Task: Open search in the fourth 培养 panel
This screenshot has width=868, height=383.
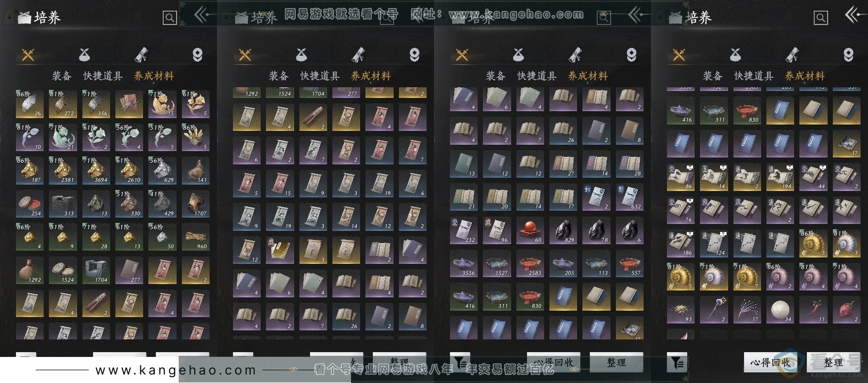Action: pos(821,18)
